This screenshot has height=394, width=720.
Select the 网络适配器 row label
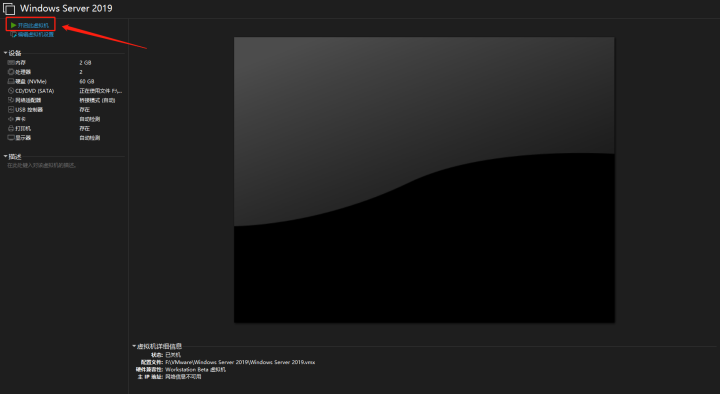[28, 100]
